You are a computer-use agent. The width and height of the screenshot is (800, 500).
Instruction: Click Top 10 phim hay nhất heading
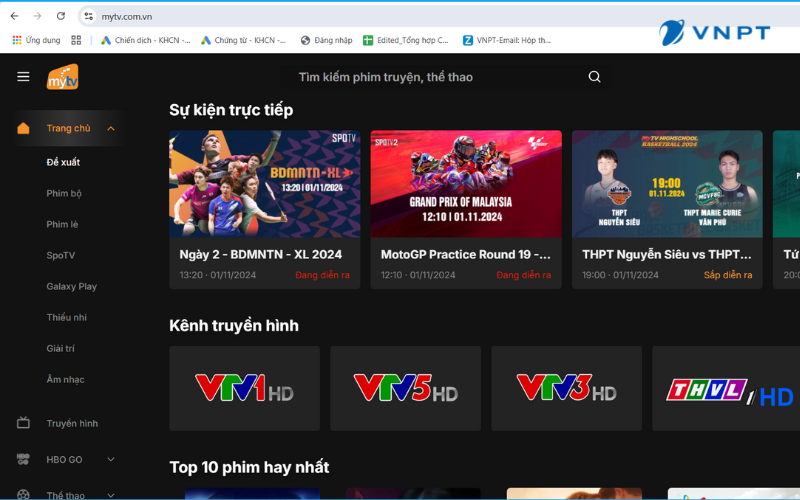coord(249,467)
